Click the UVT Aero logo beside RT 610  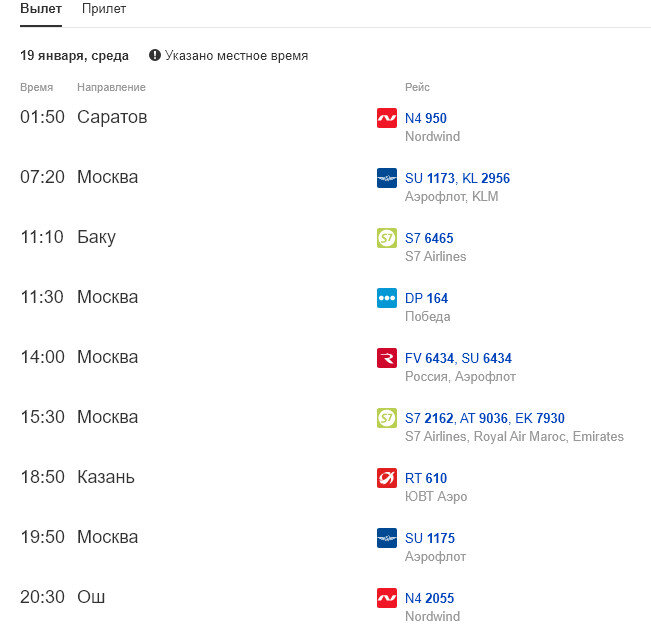(386, 478)
